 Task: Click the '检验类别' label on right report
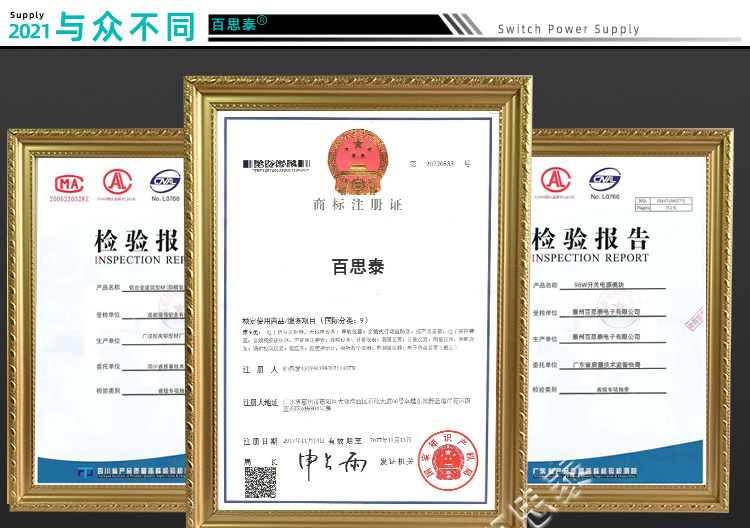click(545, 390)
